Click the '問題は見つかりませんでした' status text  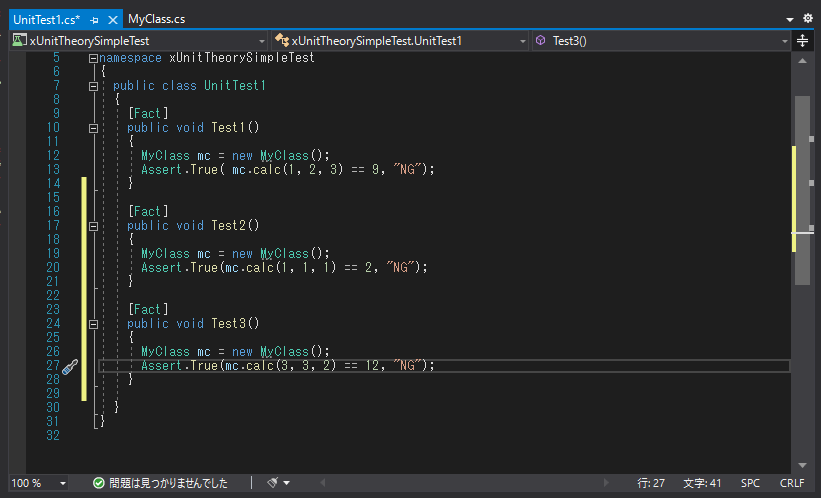(168, 483)
